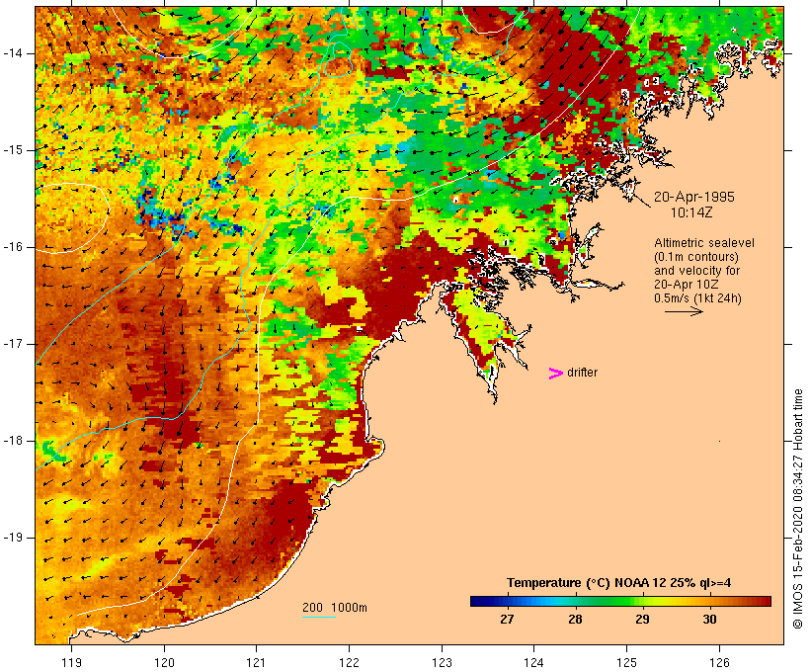Click the green 29 degree region of colorbar
This screenshot has height=672, width=810.
tap(642, 601)
